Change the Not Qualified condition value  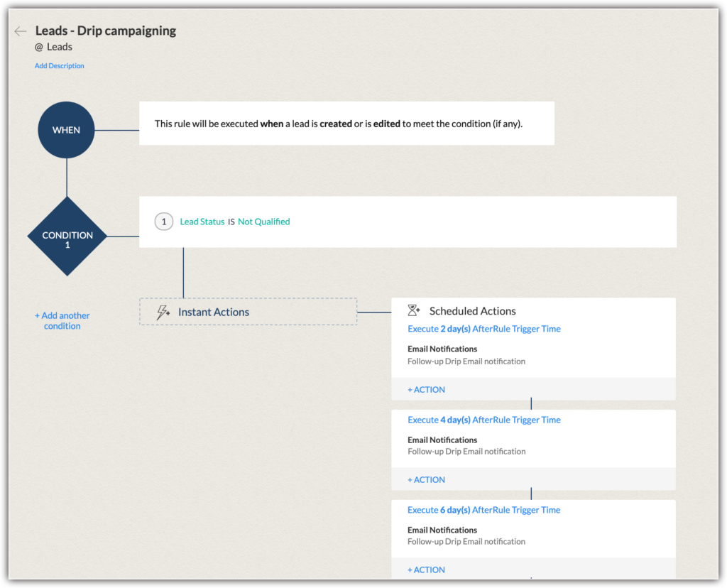pyautogui.click(x=263, y=222)
